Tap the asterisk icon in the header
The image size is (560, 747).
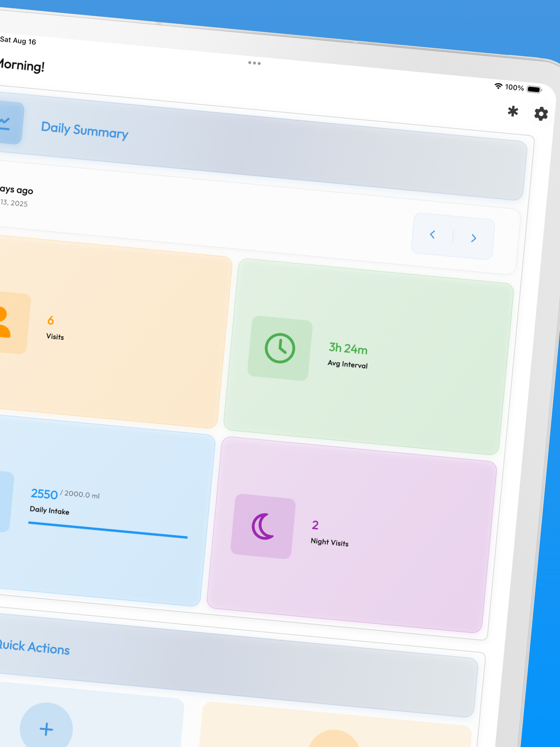pos(513,111)
